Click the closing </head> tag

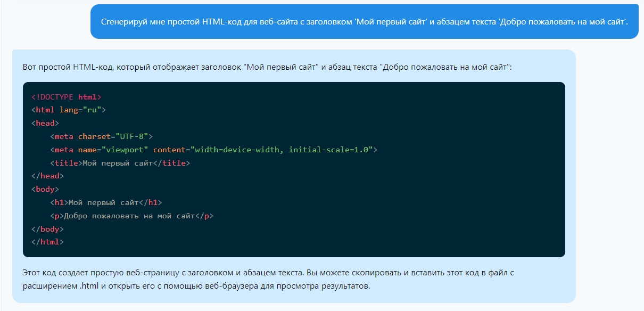47,176
